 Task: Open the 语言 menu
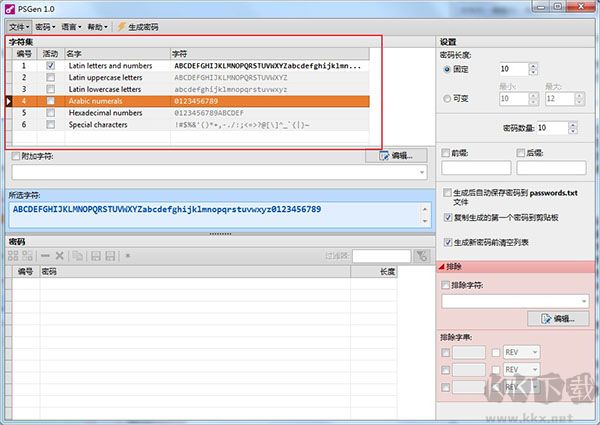(x=71, y=27)
